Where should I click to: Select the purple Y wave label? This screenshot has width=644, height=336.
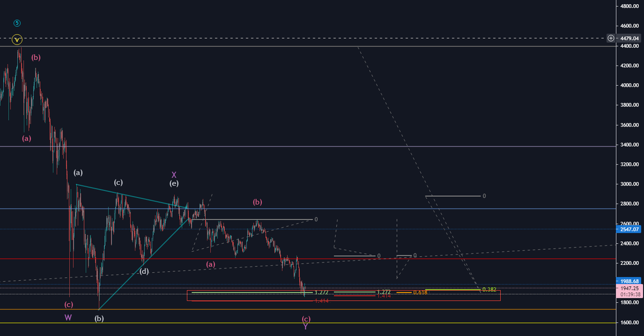(x=305, y=326)
